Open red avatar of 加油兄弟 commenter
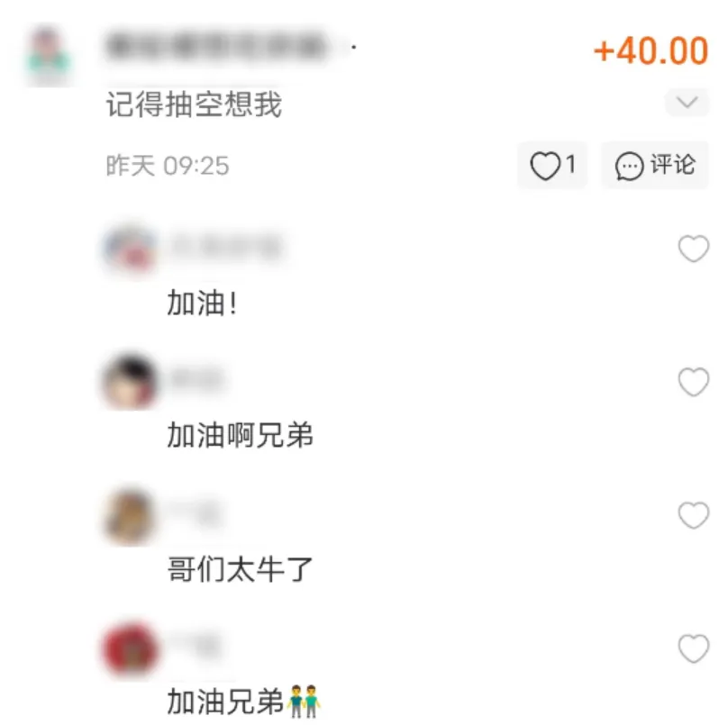The height and width of the screenshot is (725, 728). 130,648
